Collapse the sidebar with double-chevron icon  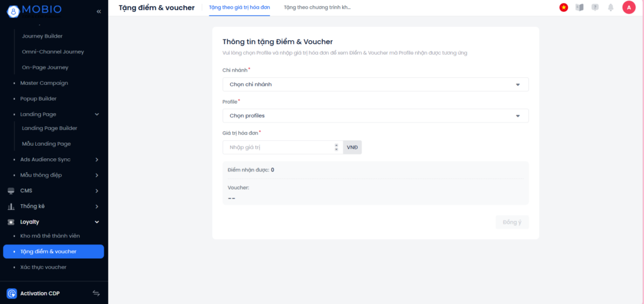pos(99,11)
